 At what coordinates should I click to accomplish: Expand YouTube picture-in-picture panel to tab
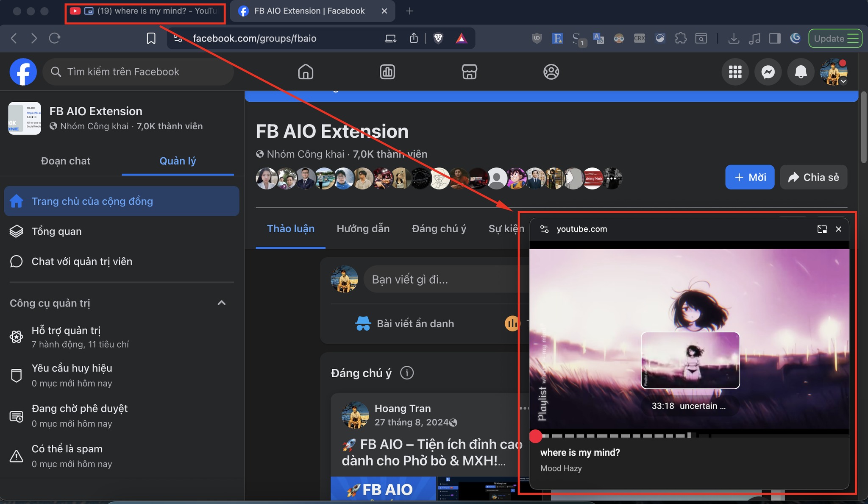click(x=822, y=229)
